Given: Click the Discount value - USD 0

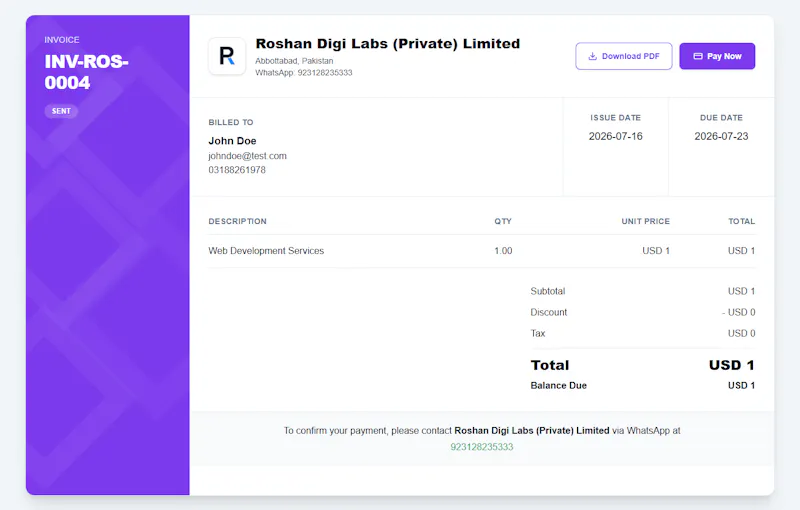Looking at the screenshot, I should [738, 312].
